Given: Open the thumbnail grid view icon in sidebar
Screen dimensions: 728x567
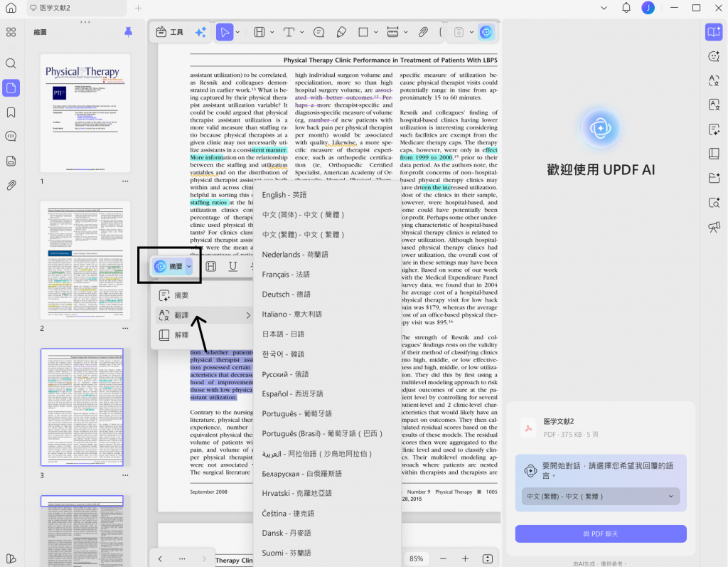Looking at the screenshot, I should pos(11,32).
